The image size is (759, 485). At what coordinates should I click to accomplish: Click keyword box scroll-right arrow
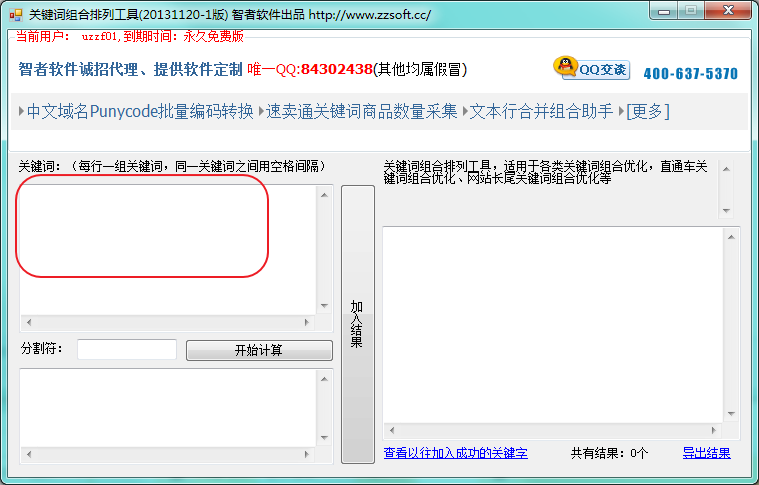click(x=306, y=322)
